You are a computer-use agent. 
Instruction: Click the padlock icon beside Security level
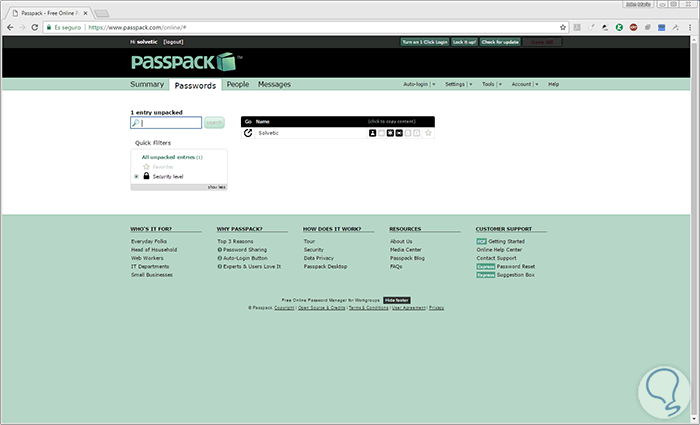click(x=146, y=176)
